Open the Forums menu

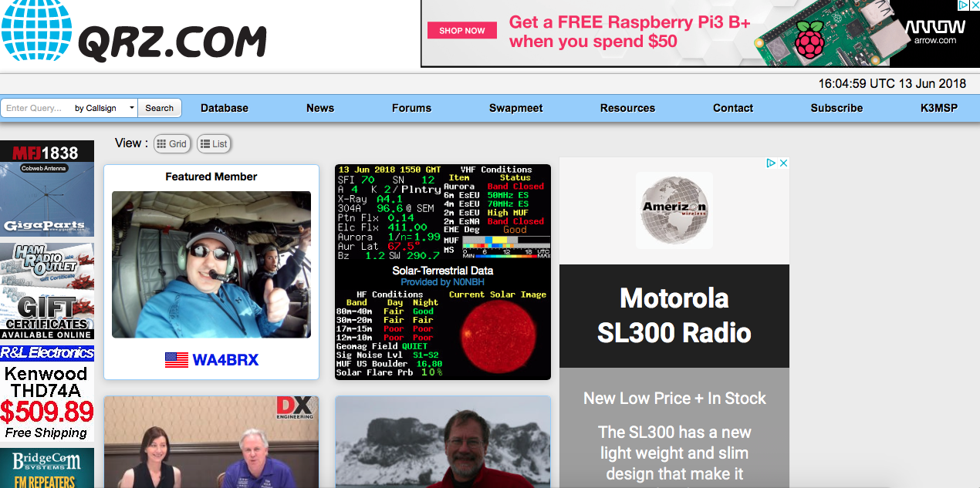click(411, 108)
